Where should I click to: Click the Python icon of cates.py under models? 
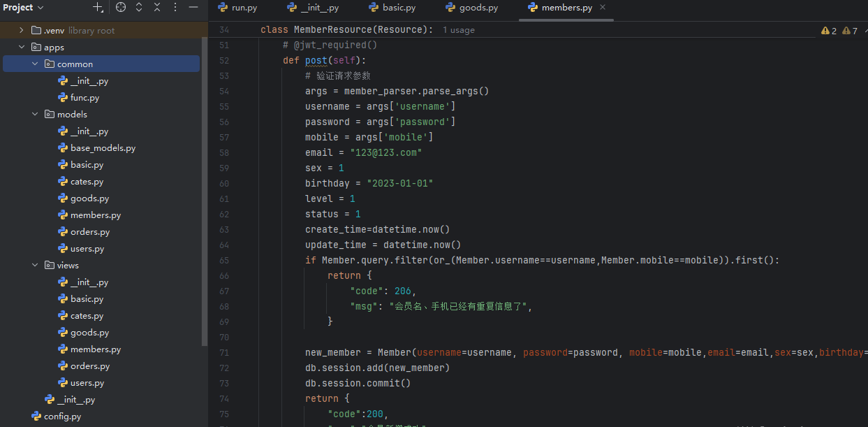63,181
